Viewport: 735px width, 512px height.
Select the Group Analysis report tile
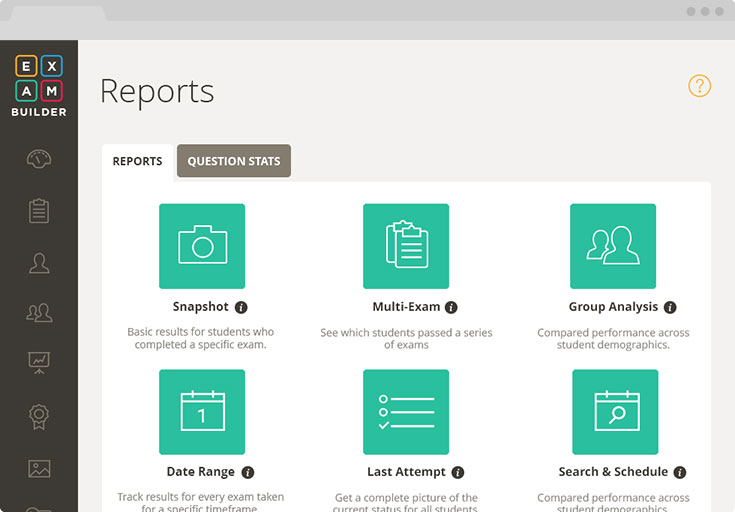click(x=613, y=246)
